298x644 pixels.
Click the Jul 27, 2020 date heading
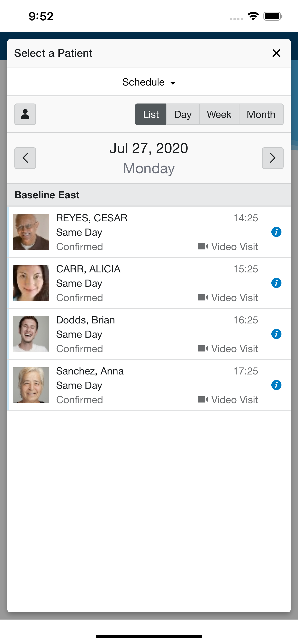click(x=149, y=148)
